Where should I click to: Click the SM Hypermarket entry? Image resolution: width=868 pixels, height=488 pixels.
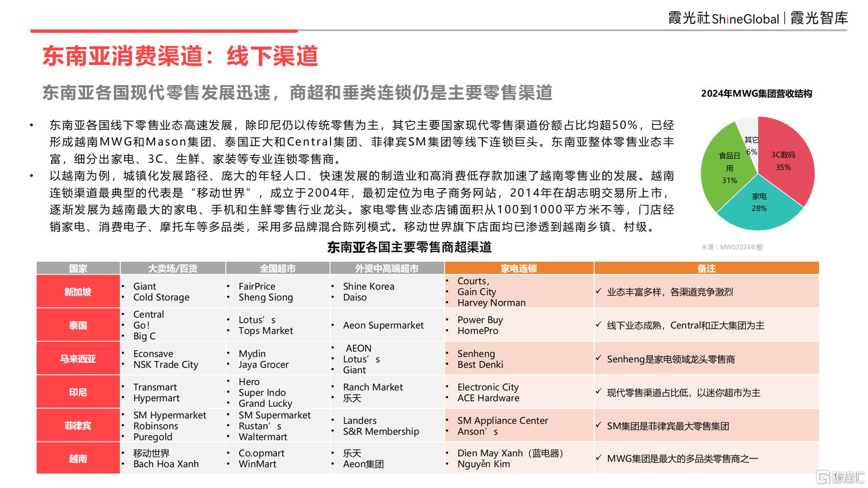[x=170, y=415]
